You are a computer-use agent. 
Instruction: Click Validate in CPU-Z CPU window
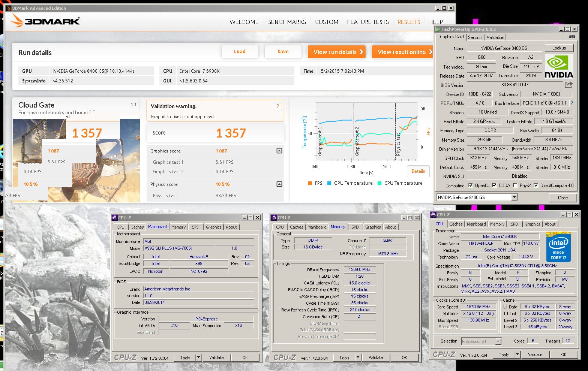click(x=535, y=355)
